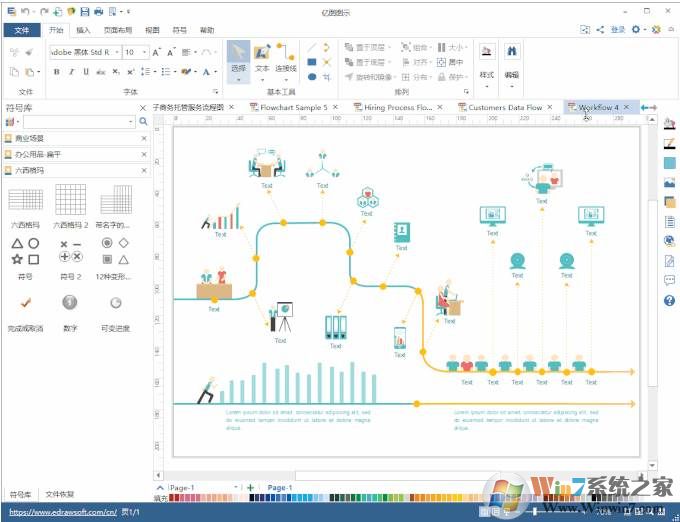Open the symbol library search dropdown
This screenshot has height=522, width=680.
(131, 122)
